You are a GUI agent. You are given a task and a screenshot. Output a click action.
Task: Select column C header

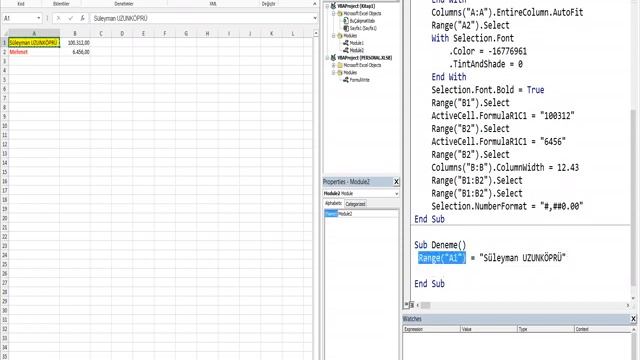(x=101, y=33)
